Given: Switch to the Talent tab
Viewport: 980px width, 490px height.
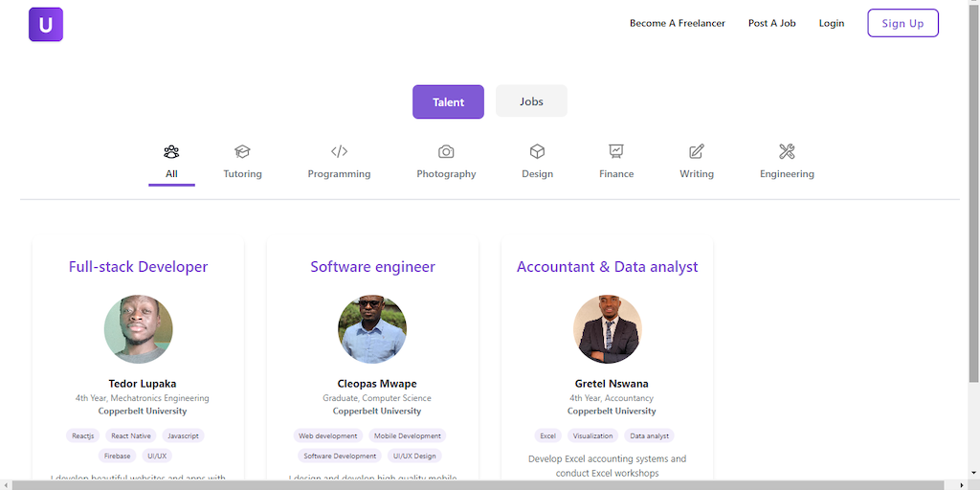Looking at the screenshot, I should [448, 102].
